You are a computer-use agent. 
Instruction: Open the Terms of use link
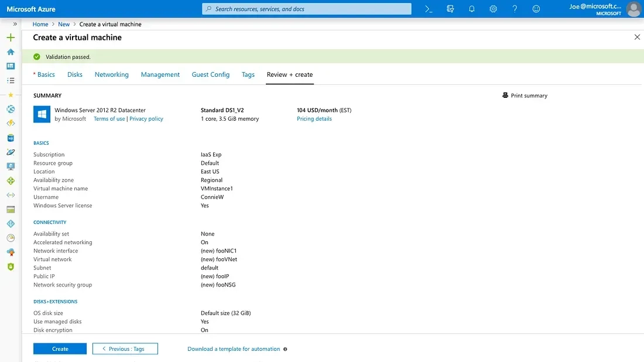109,119
